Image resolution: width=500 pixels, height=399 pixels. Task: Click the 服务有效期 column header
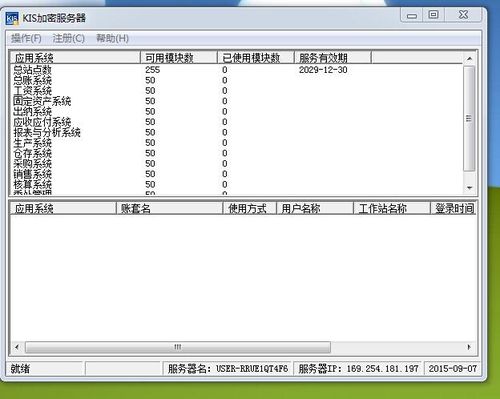point(333,58)
